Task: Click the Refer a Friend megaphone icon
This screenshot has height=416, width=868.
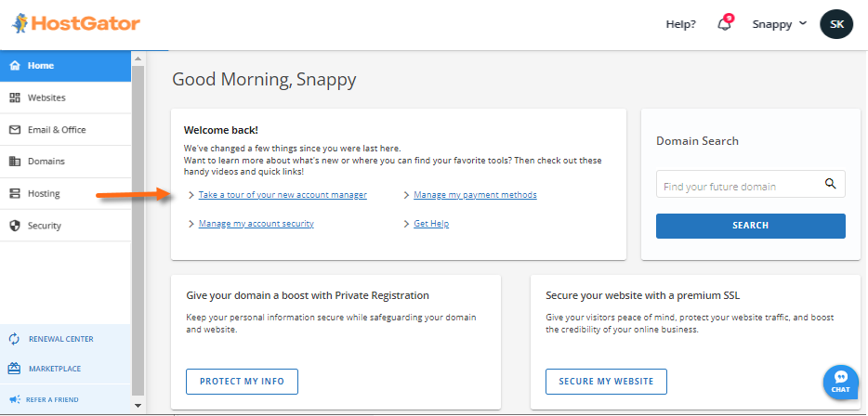Action: [x=14, y=399]
